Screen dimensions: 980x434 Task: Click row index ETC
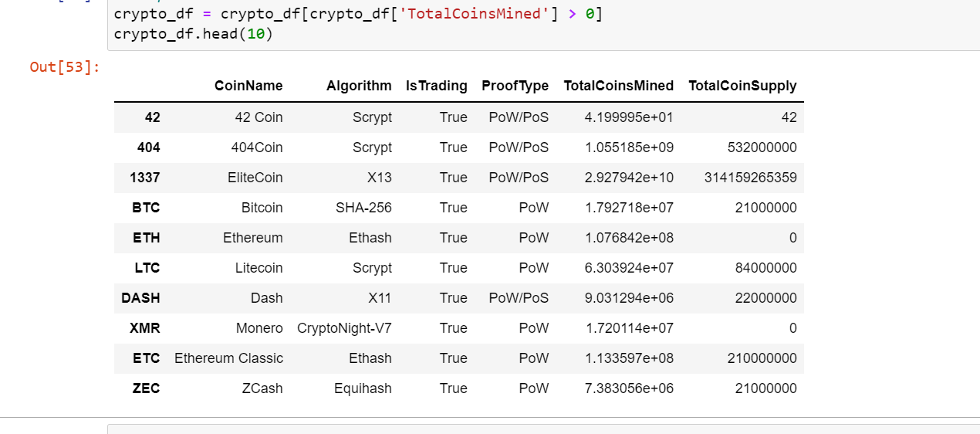coord(146,358)
